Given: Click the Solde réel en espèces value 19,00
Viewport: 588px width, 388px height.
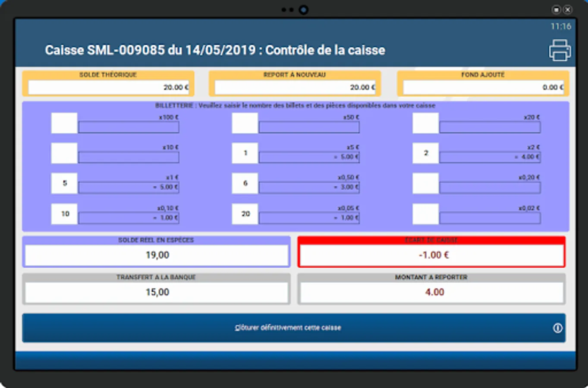Looking at the screenshot, I should click(157, 255).
